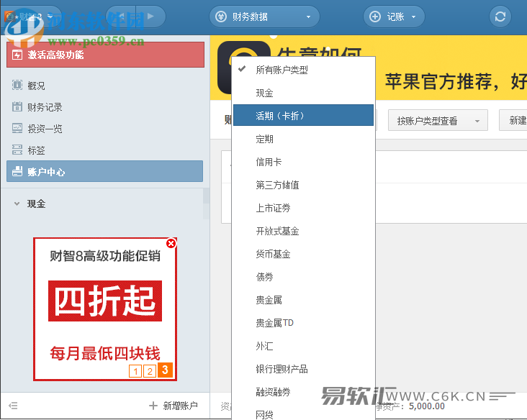Select the checked 所有账户类型 option

[x=281, y=70]
